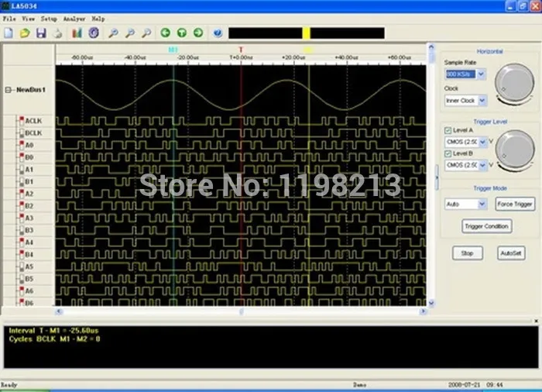The width and height of the screenshot is (542, 392).
Task: Click the A3 channel flag icon
Action: coord(22,218)
